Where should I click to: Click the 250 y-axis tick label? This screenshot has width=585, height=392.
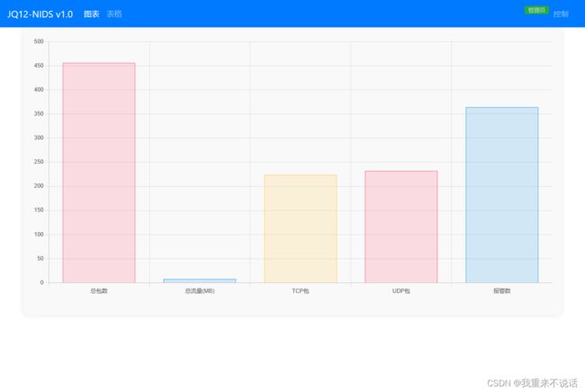tap(38, 162)
